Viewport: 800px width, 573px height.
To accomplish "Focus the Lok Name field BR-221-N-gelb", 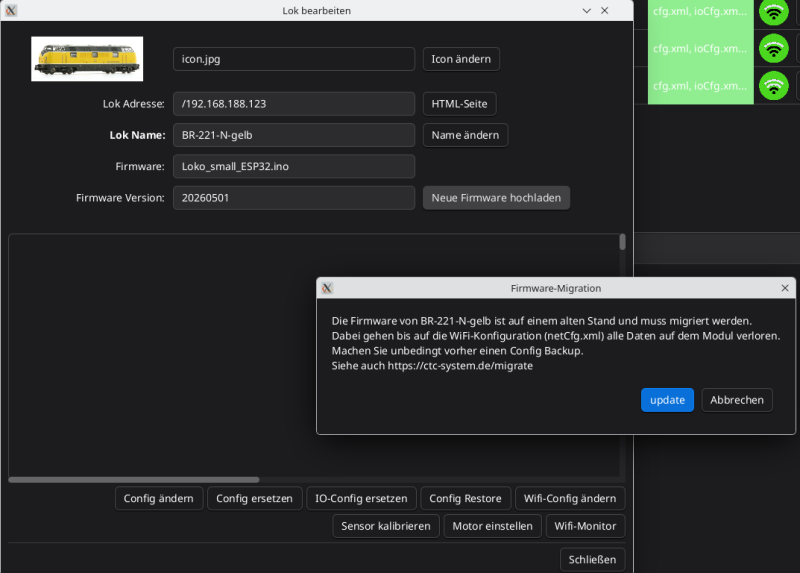I will pos(294,135).
